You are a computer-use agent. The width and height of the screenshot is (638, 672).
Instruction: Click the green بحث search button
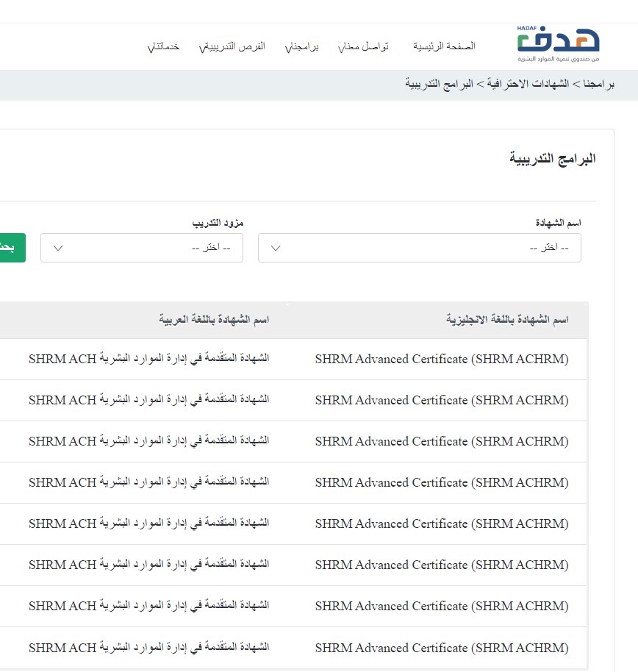click(11, 248)
